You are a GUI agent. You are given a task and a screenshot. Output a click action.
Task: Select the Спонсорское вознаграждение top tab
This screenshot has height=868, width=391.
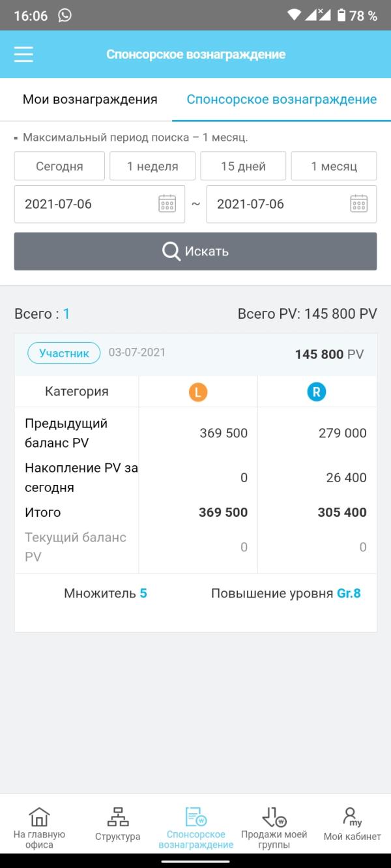pos(282,100)
